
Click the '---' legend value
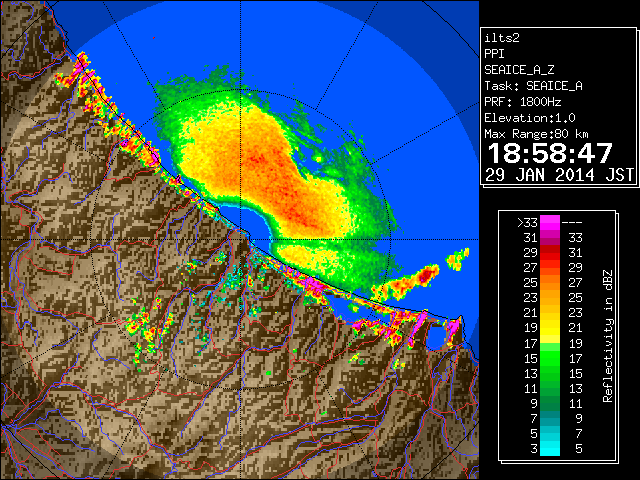572,223
